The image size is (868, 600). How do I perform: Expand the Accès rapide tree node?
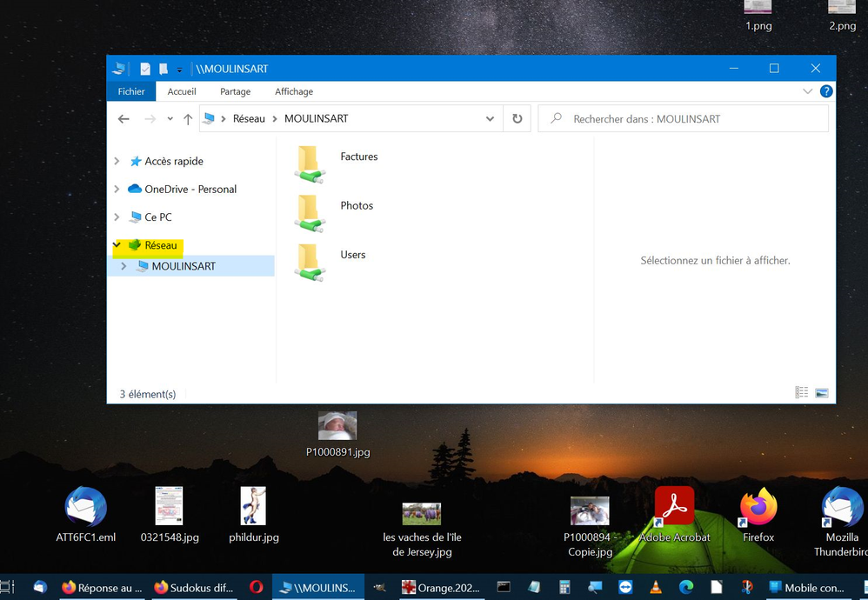117,161
